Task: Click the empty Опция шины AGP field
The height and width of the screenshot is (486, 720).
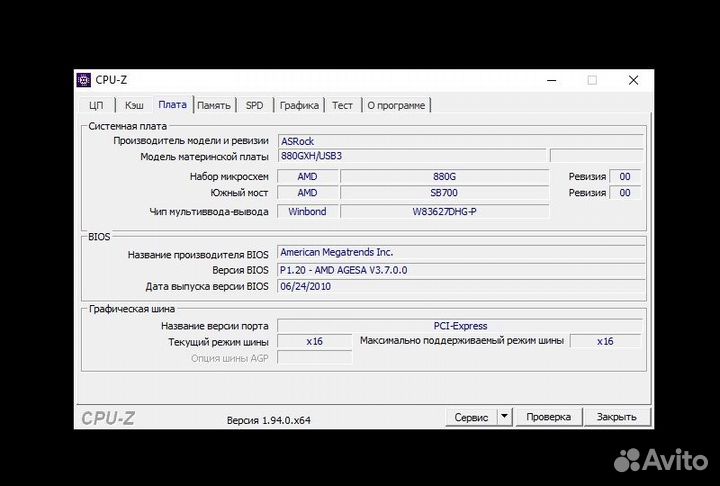Action: coord(315,357)
